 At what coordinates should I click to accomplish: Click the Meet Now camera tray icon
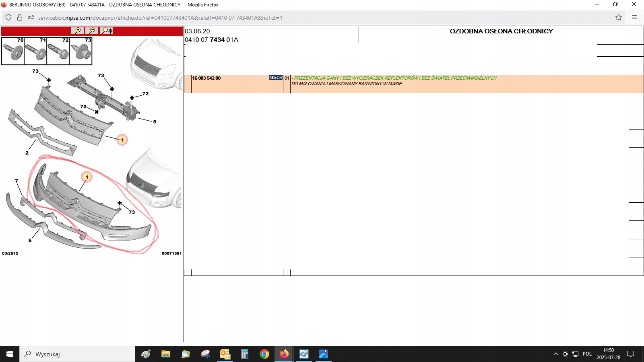click(566, 354)
